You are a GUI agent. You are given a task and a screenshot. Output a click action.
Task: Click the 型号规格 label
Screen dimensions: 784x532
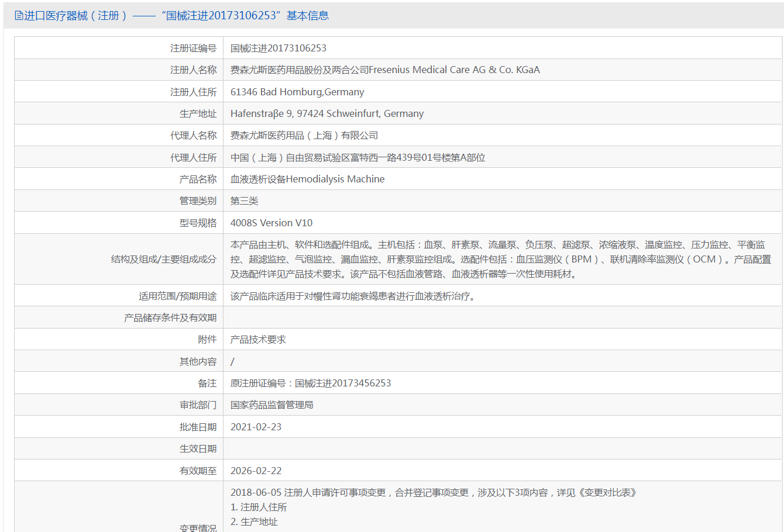click(x=198, y=223)
